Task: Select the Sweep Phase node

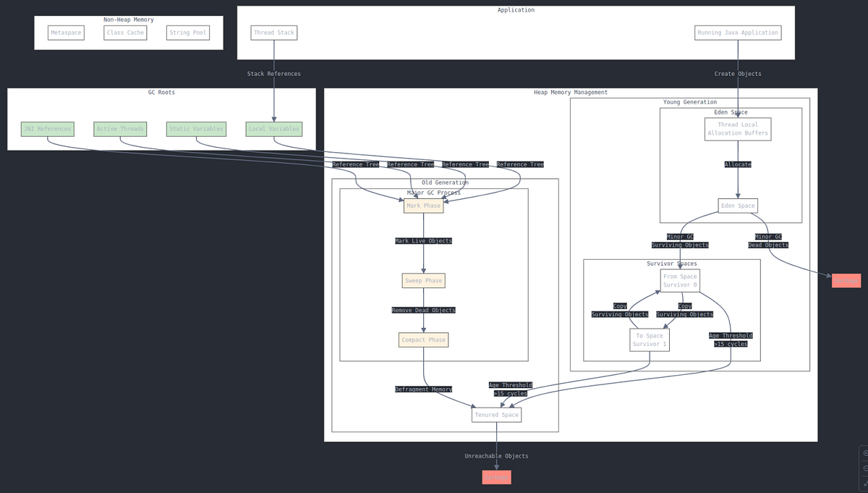Action: pos(423,280)
